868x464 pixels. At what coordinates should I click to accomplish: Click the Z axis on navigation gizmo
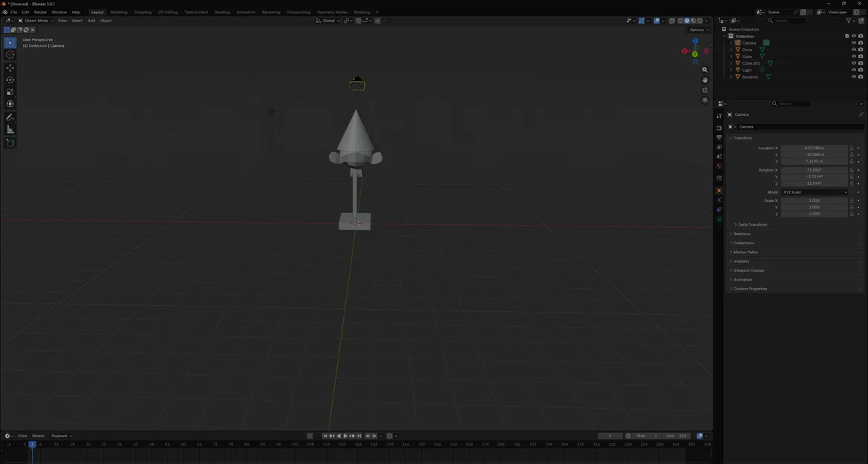point(695,41)
